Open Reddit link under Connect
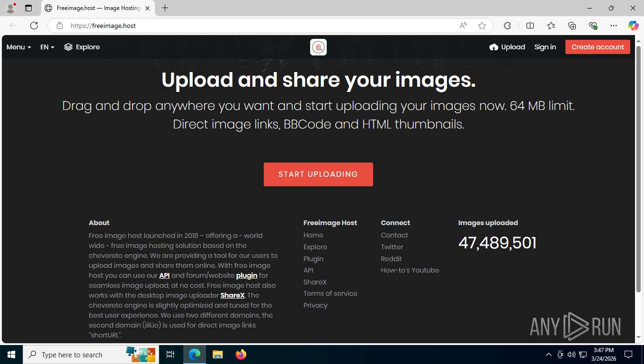The image size is (644, 364). (x=391, y=259)
